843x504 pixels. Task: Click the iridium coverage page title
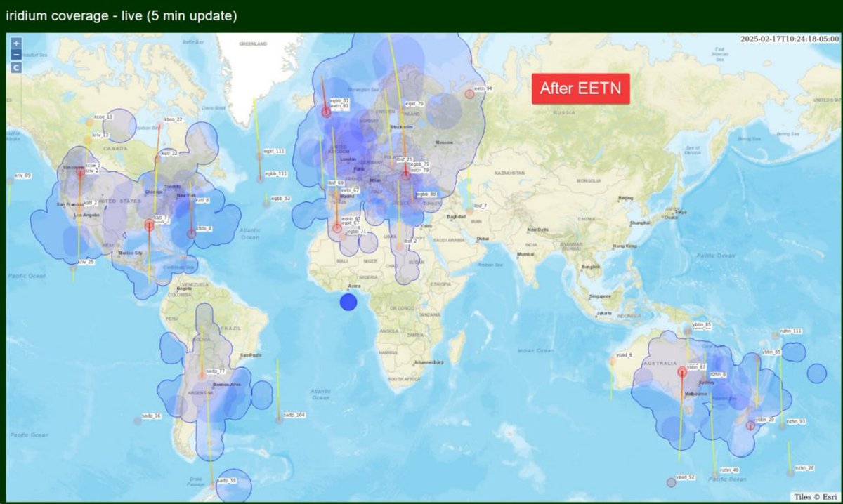point(122,15)
